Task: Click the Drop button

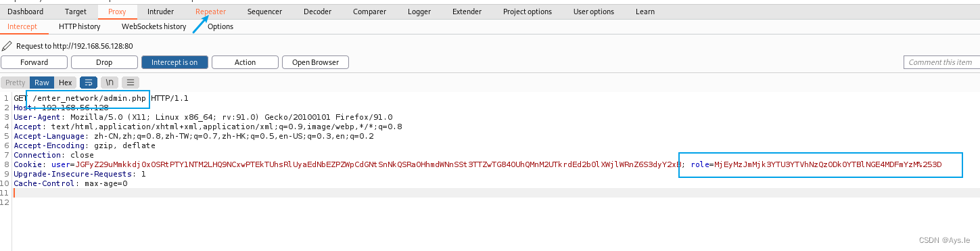Action: (104, 62)
